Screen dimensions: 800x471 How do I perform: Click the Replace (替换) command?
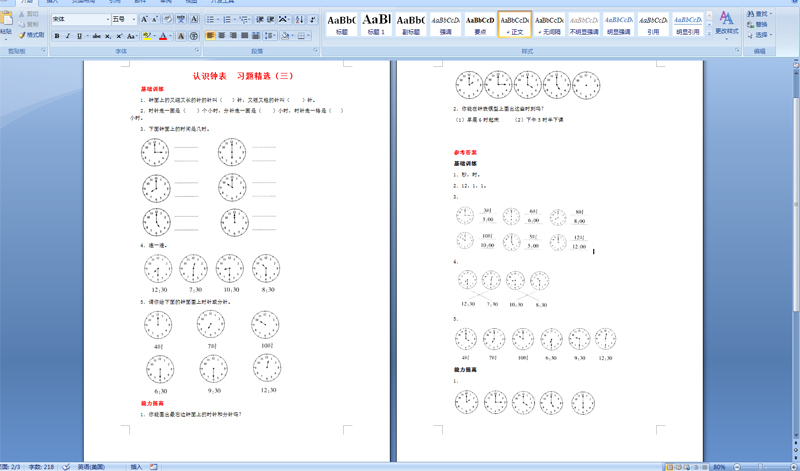click(758, 24)
